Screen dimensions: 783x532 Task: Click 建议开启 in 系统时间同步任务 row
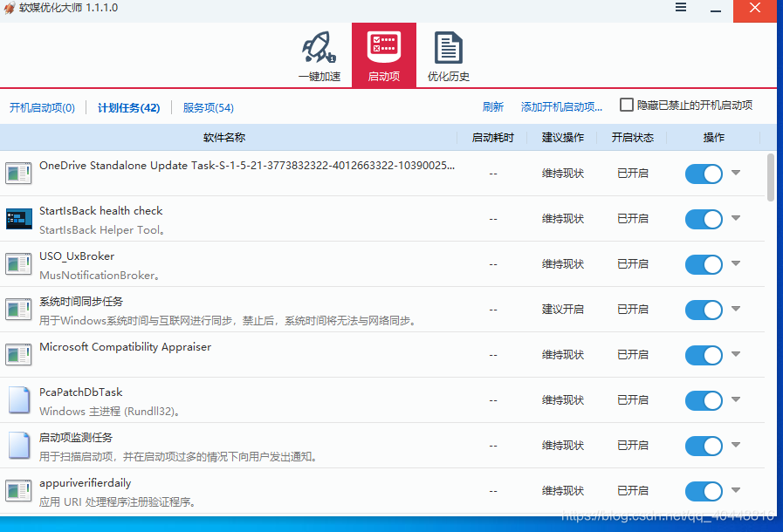(x=563, y=310)
